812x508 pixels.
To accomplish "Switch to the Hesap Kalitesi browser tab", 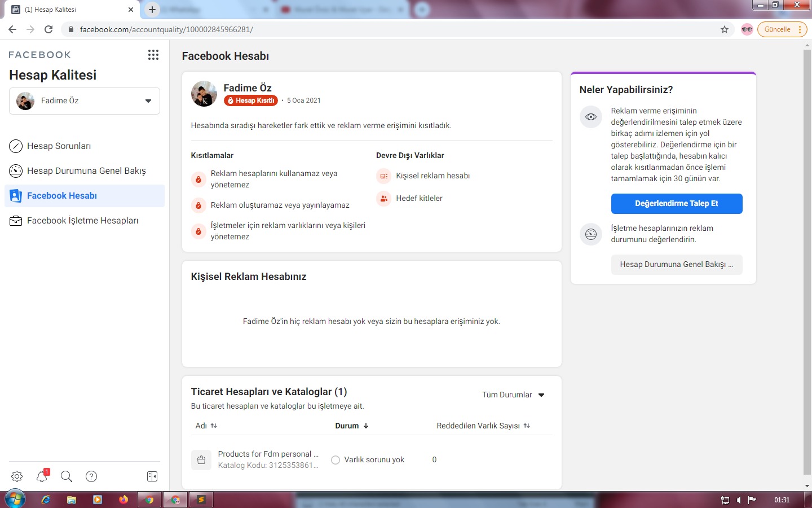I will point(72,10).
